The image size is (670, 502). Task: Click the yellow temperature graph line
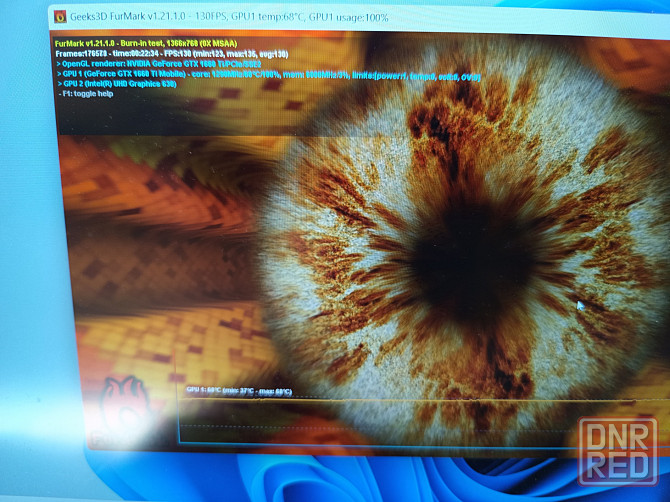click(x=400, y=401)
